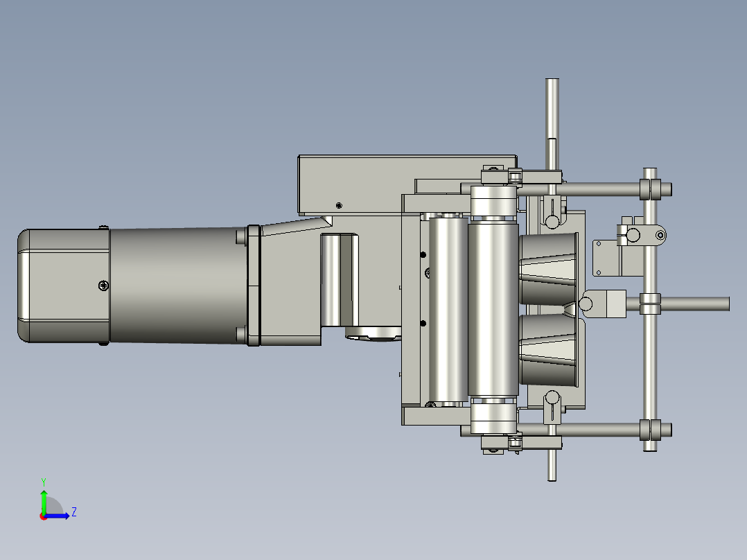Select the lower conical funnel guide
747x560 pixels.
[x=548, y=350]
